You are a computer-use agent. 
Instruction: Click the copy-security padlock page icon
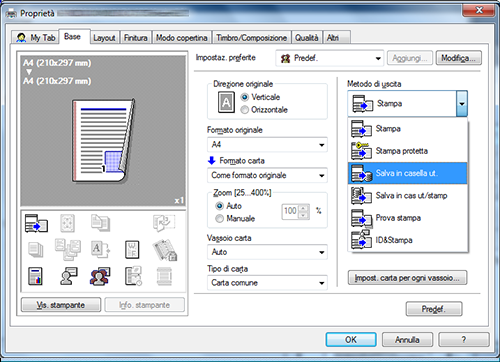[165, 250]
